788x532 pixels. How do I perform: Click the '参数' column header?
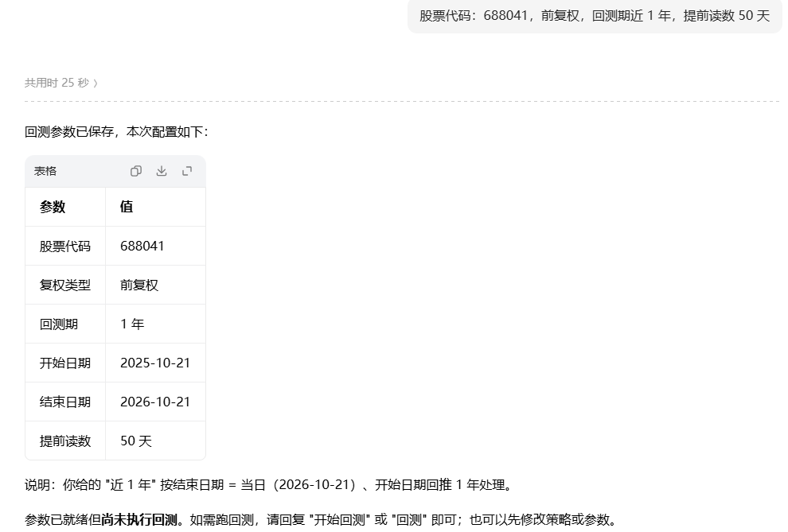53,207
